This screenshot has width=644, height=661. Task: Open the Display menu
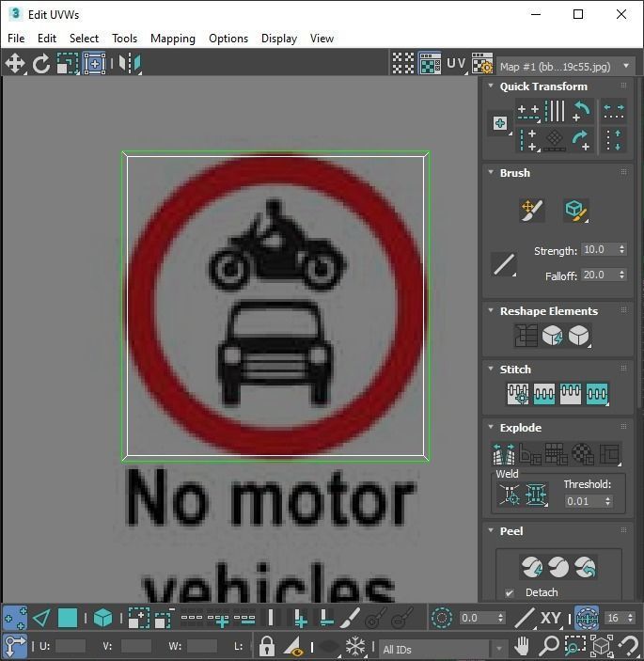point(279,39)
